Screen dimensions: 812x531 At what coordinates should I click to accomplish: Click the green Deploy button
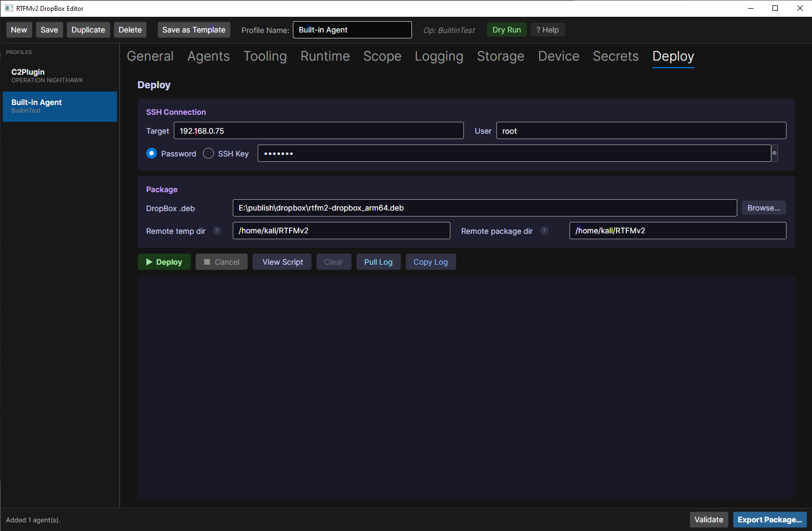[164, 262]
